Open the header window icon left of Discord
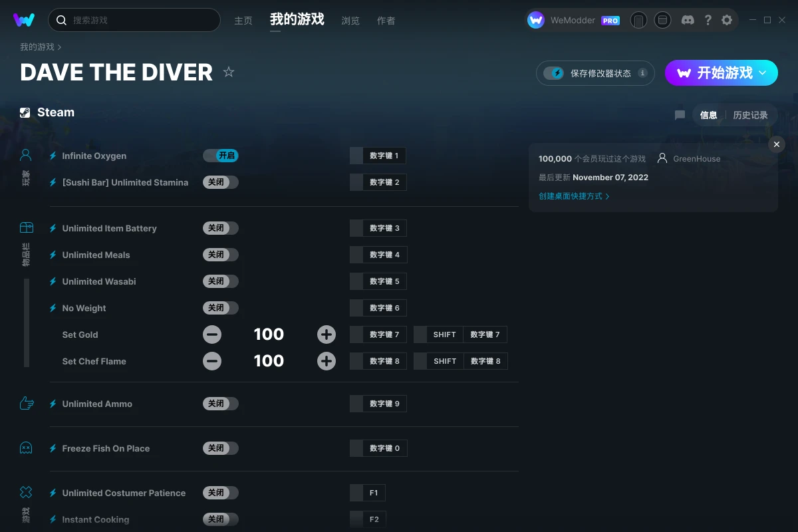The image size is (798, 532). (662, 20)
